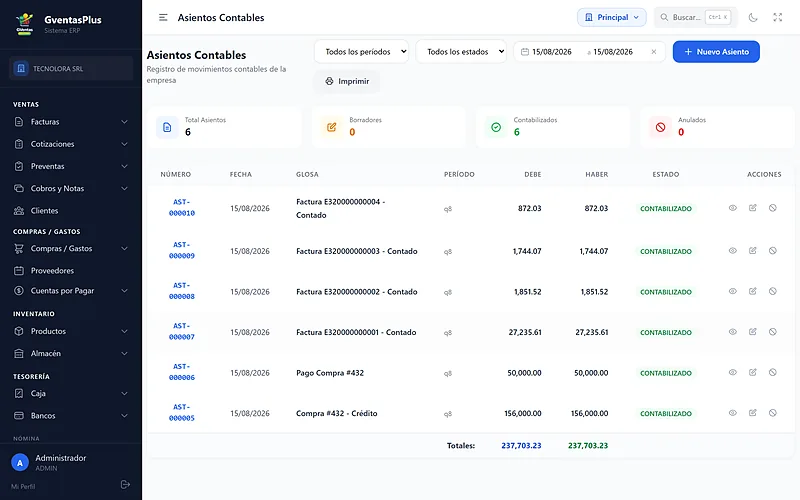Viewport: 800px width, 500px height.
Task: Edit entry AST-000005 with pencil icon
Action: [x=753, y=413]
